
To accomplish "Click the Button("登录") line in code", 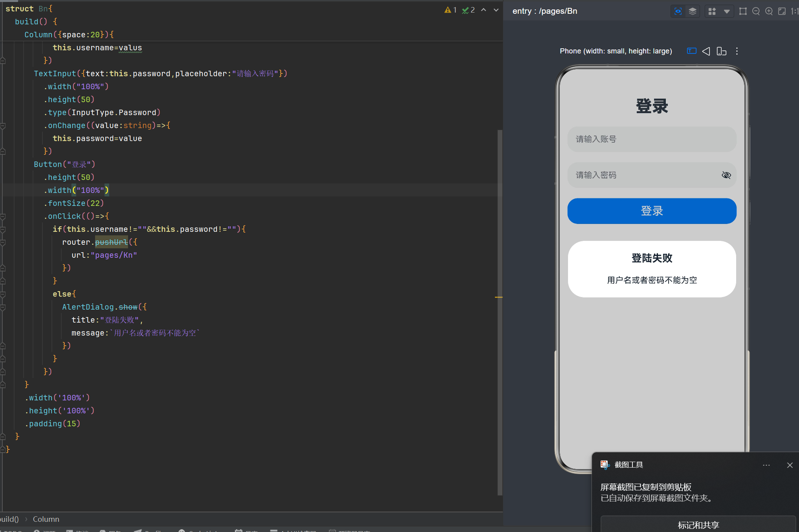I will 64,164.
